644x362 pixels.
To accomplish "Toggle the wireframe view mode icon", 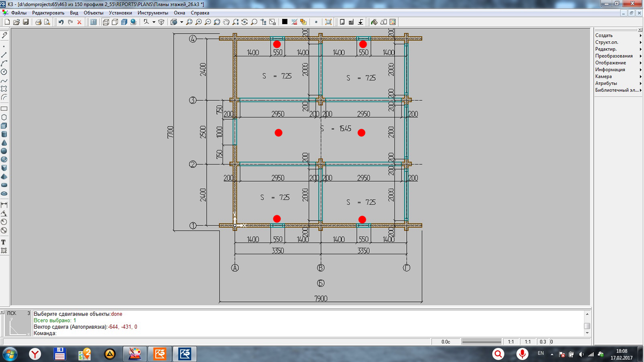I will [106, 22].
